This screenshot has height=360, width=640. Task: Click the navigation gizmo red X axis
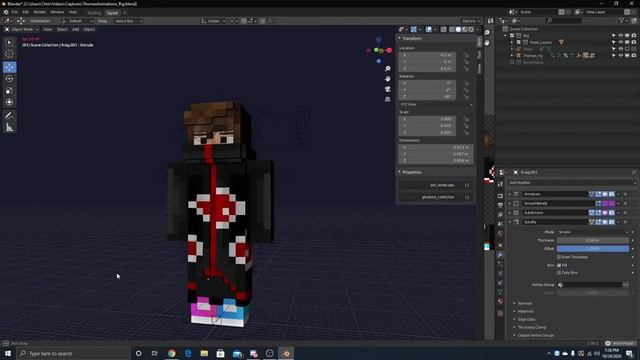point(389,50)
